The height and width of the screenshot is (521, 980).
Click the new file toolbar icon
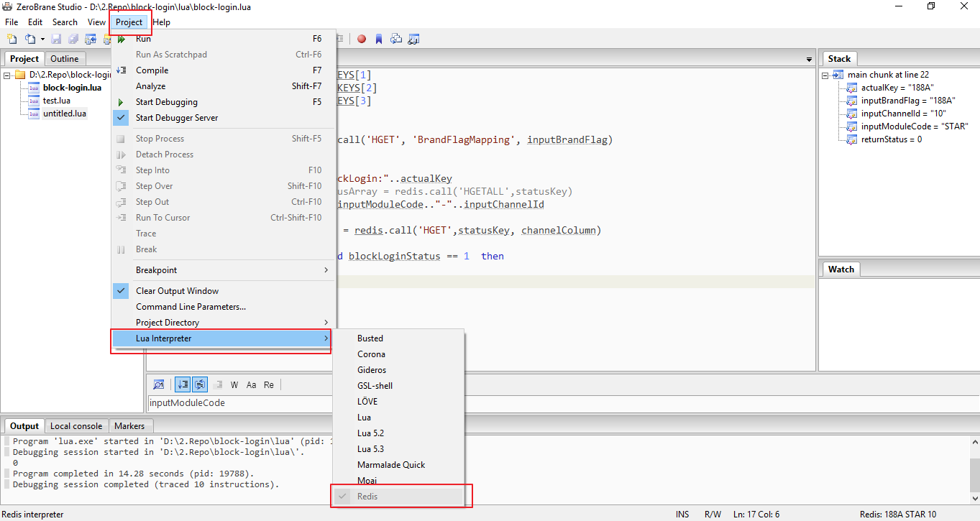(11, 39)
